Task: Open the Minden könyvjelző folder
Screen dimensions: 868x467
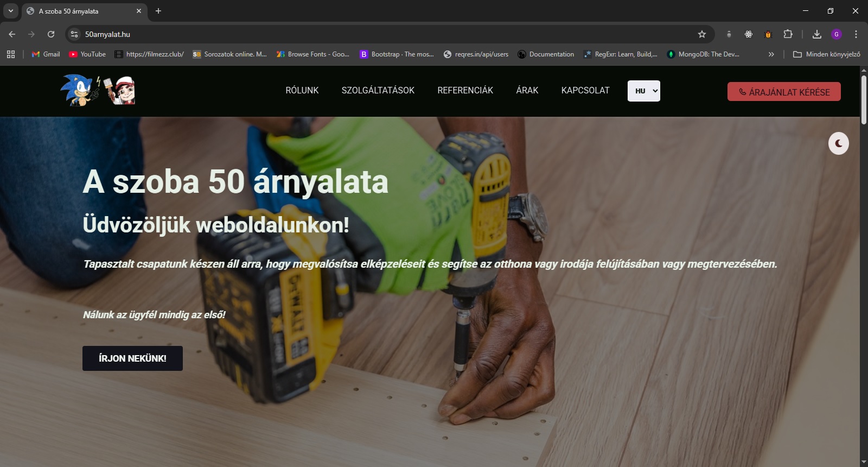Action: point(827,54)
